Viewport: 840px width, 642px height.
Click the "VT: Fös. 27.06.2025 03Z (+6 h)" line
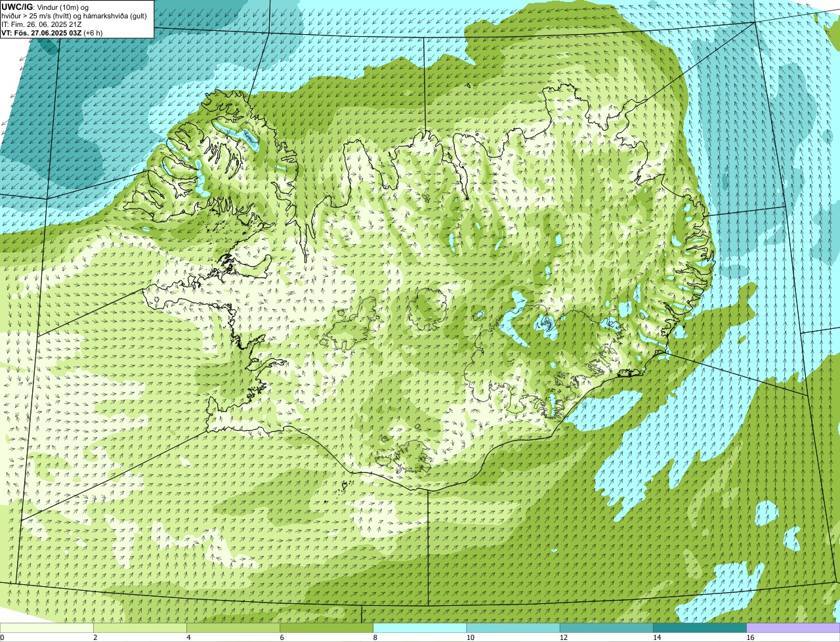(x=52, y=33)
